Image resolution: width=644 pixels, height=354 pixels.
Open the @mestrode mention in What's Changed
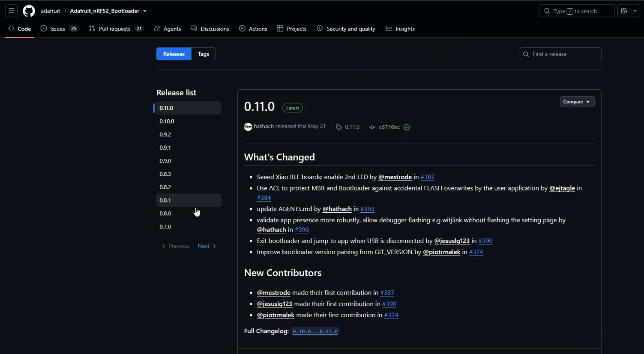click(x=395, y=177)
